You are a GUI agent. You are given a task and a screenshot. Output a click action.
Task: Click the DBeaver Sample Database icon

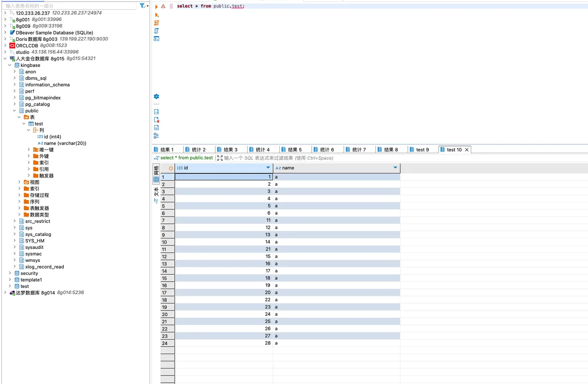[x=12, y=33]
